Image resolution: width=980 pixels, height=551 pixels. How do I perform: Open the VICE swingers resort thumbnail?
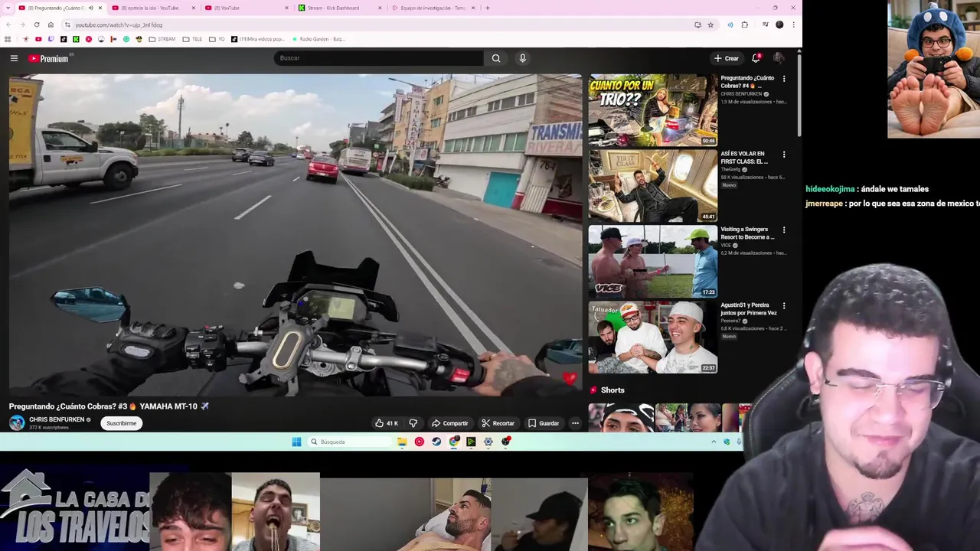pos(652,261)
